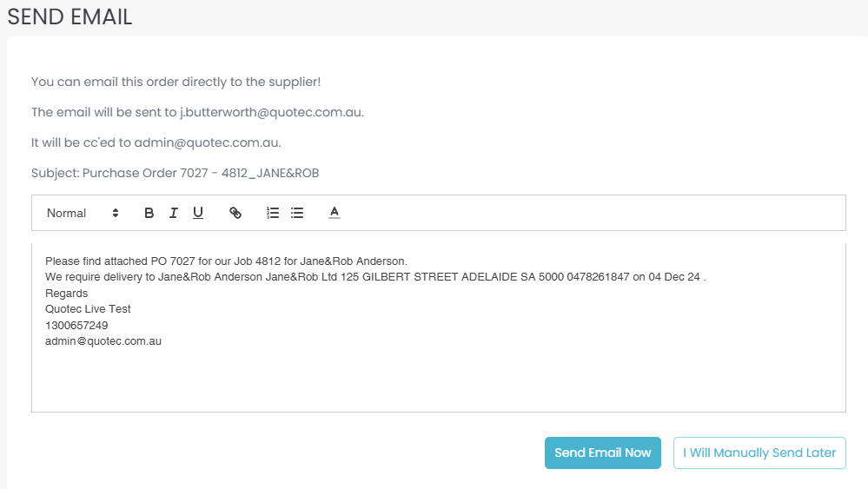Toggle italic text formatting
This screenshot has width=868, height=489.
click(x=174, y=213)
